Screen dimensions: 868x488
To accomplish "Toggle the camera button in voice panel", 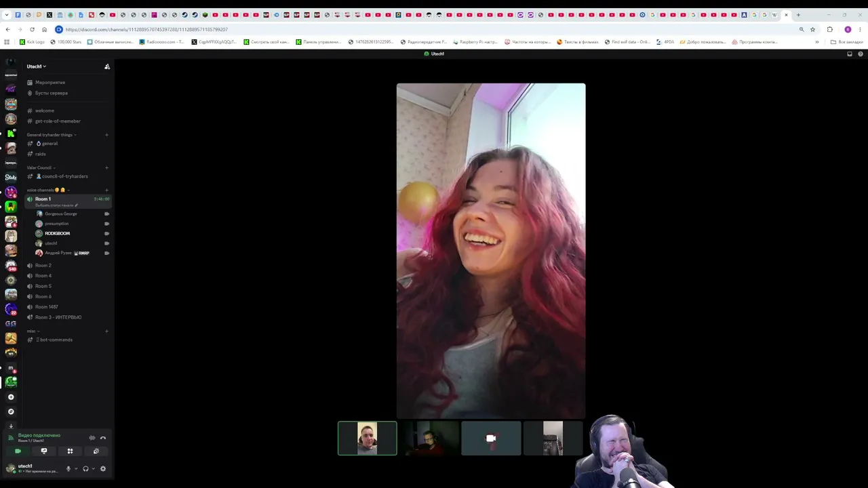I will (x=18, y=451).
